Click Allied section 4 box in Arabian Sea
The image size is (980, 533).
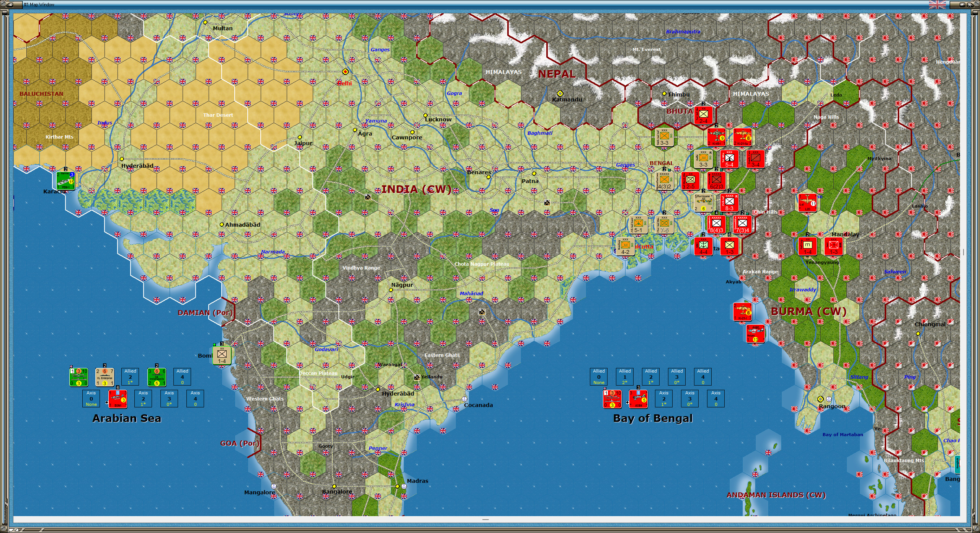(182, 377)
